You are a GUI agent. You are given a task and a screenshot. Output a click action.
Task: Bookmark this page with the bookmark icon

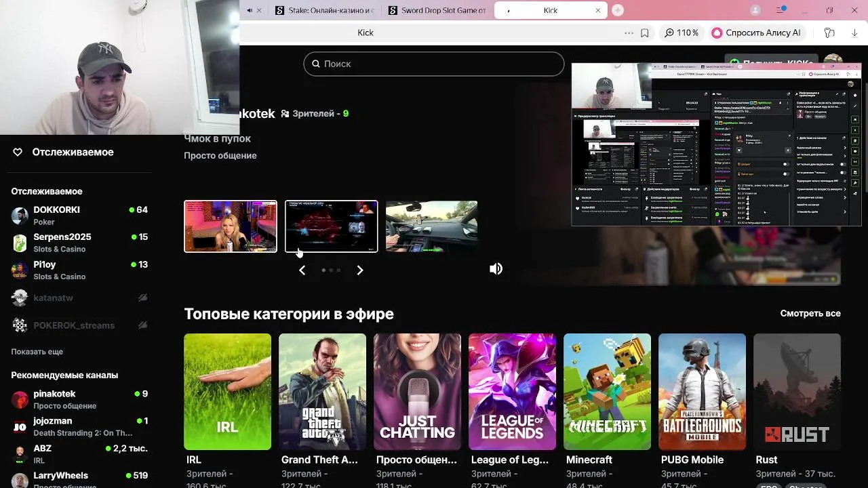(x=644, y=33)
